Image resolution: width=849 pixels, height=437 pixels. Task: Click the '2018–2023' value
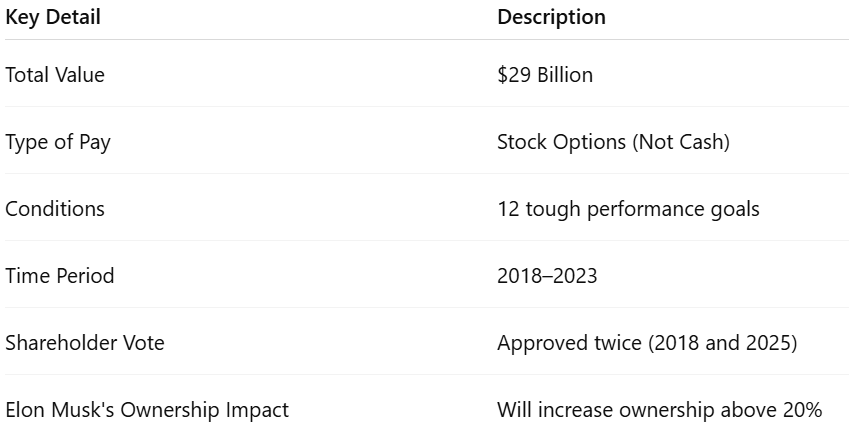(x=547, y=276)
